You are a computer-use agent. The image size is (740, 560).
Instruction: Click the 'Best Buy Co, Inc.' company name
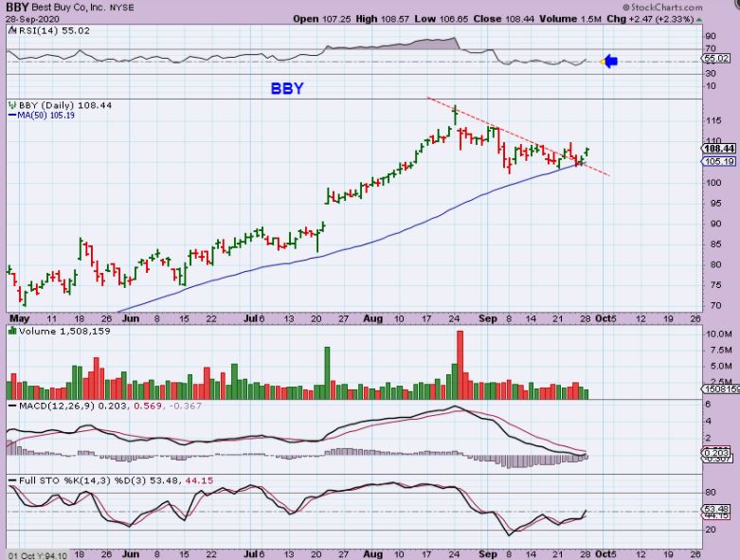68,8
